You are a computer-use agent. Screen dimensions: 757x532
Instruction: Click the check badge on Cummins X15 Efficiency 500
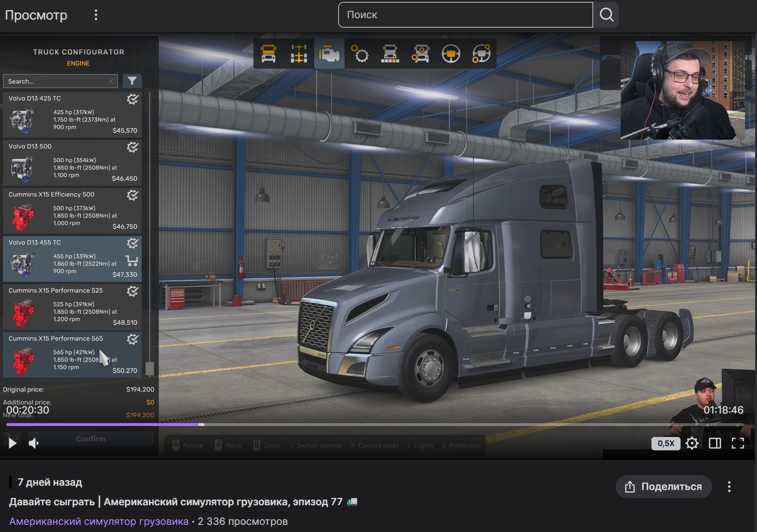click(132, 195)
